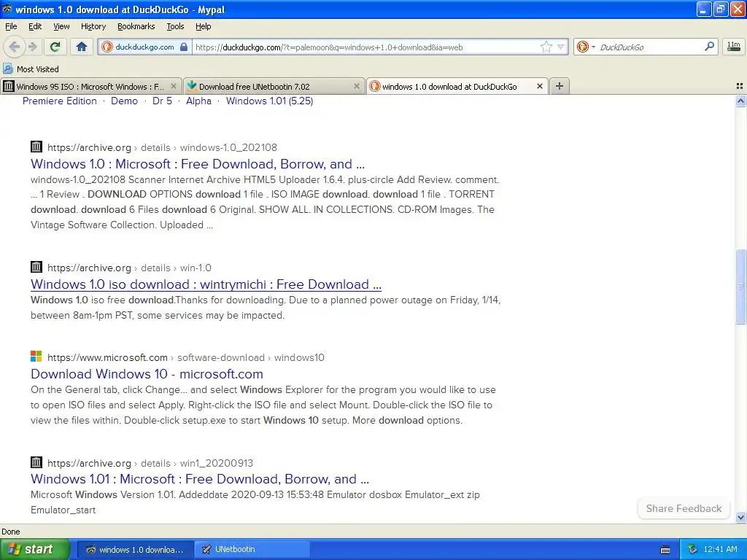Open Windows 1.01 : Microsoft archive result
This screenshot has height=560, width=747.
tap(200, 478)
